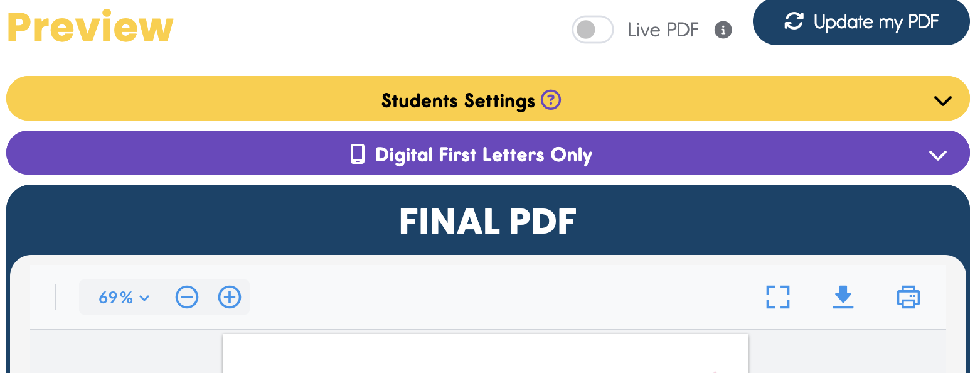Click the phone icon beside Digital First Letters

(x=358, y=154)
